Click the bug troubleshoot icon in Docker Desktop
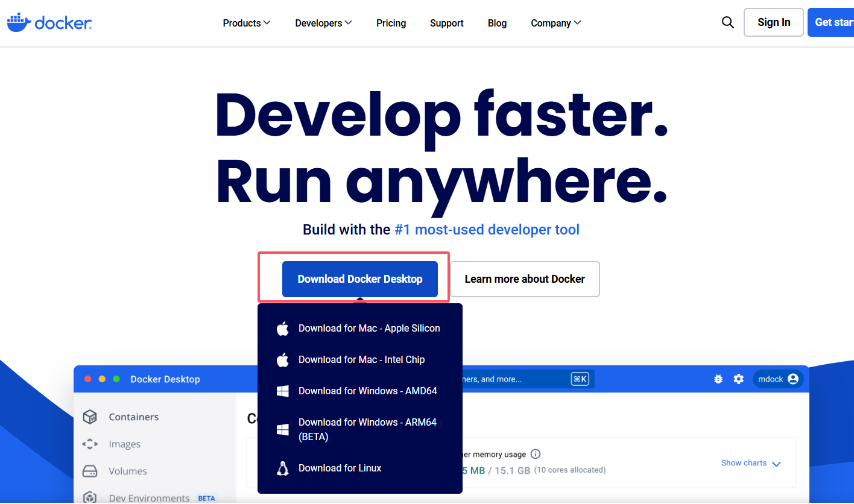The image size is (854, 504). point(718,379)
